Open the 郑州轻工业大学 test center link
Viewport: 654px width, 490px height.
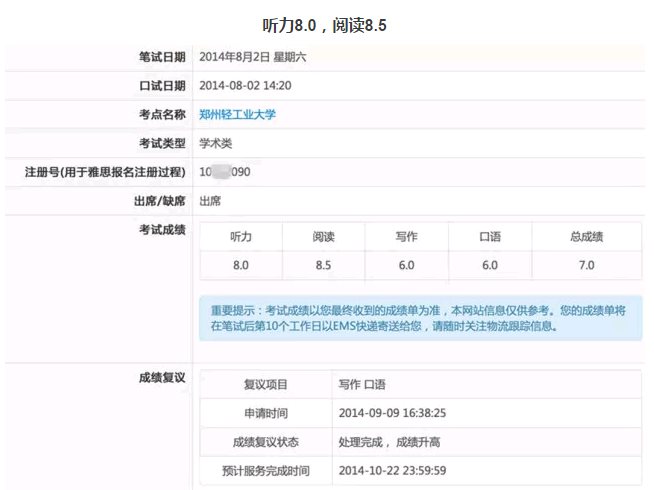tap(237, 114)
